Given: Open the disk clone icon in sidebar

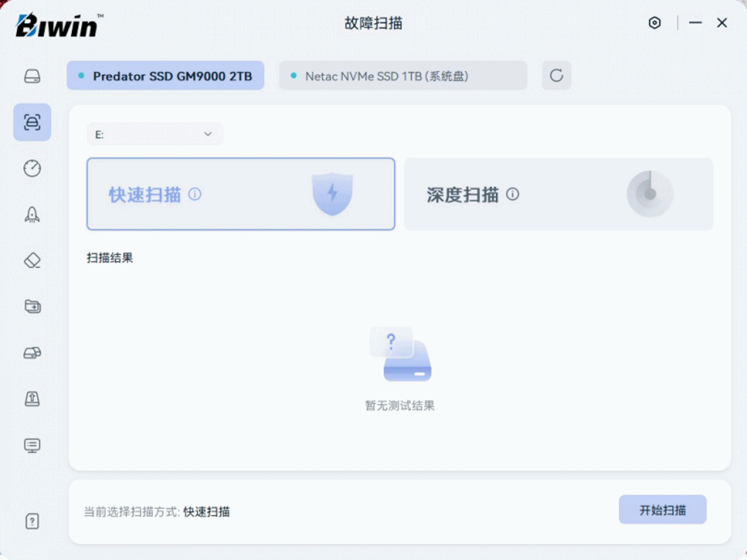Looking at the screenshot, I should click(32, 353).
